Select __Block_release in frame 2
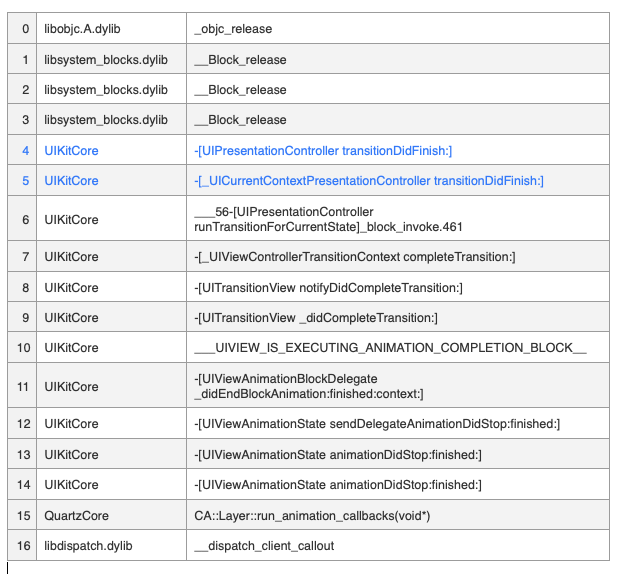The height and width of the screenshot is (574, 624). pyautogui.click(x=240, y=90)
